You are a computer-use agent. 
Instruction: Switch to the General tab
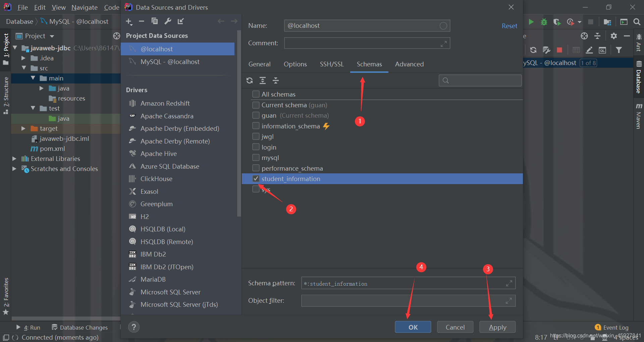(259, 64)
